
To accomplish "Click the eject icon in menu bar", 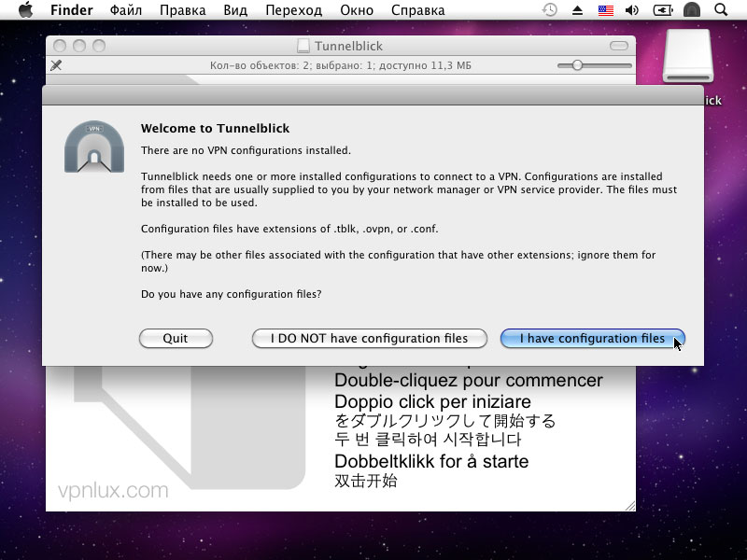I will (577, 10).
